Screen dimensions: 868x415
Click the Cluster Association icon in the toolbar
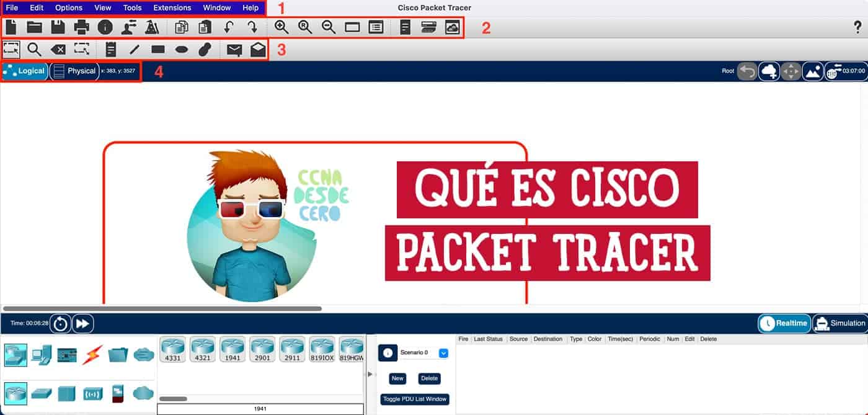(x=453, y=27)
